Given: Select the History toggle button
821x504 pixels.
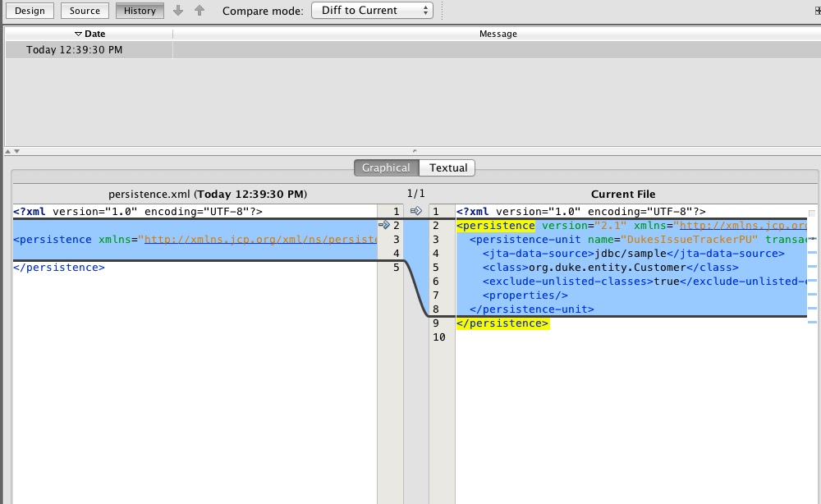Looking at the screenshot, I should coord(139,11).
